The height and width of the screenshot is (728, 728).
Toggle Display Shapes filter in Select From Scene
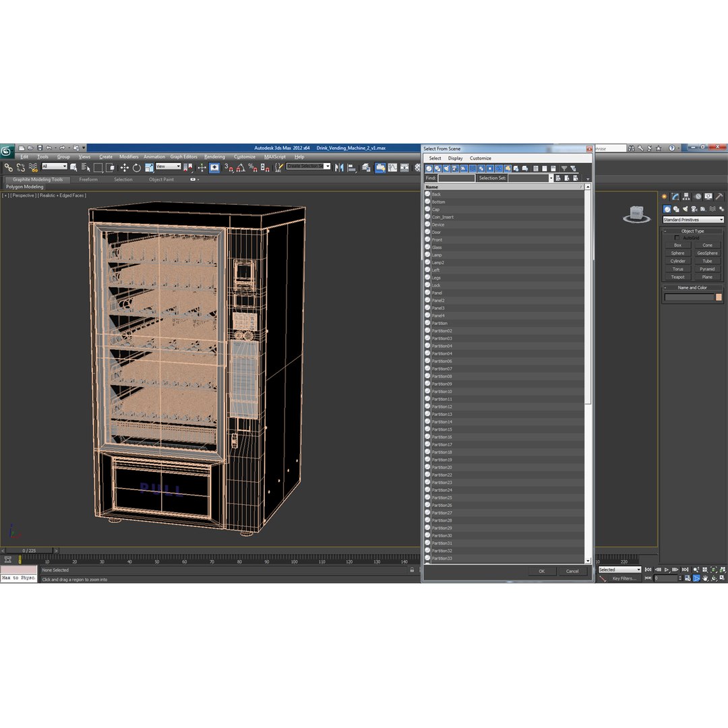(x=438, y=169)
